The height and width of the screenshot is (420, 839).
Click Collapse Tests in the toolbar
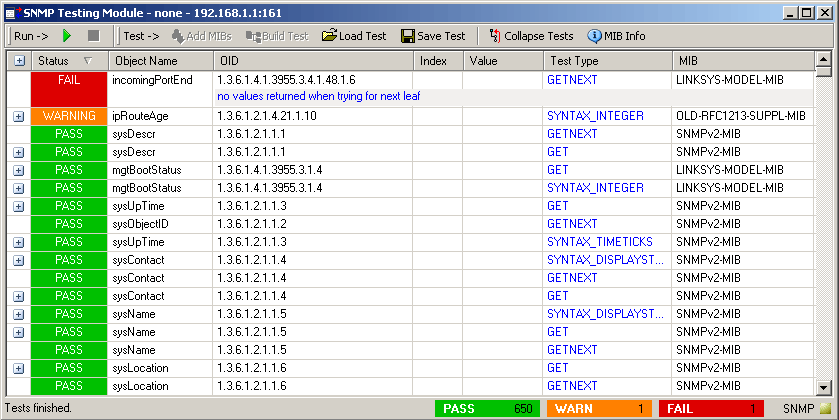pyautogui.click(x=530, y=36)
